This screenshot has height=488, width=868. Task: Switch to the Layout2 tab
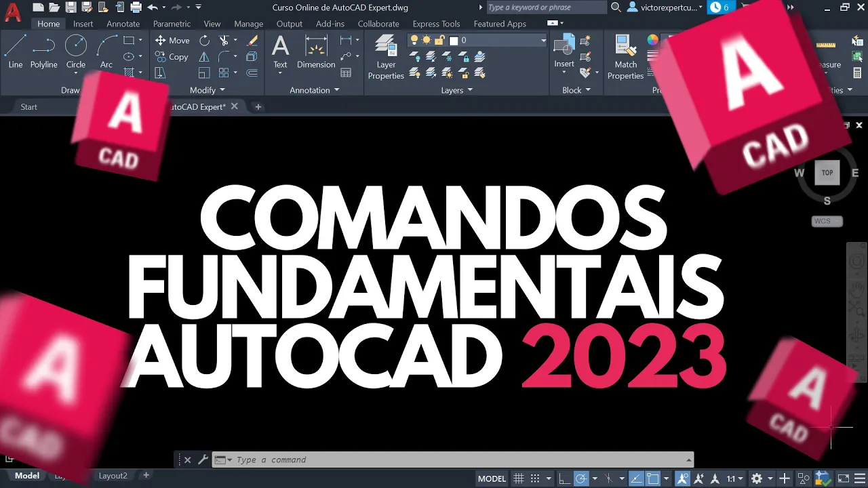click(x=113, y=476)
